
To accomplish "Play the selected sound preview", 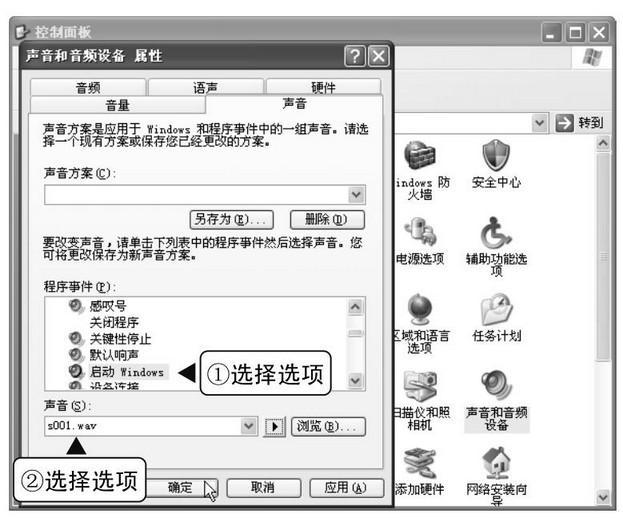I will click(x=275, y=427).
